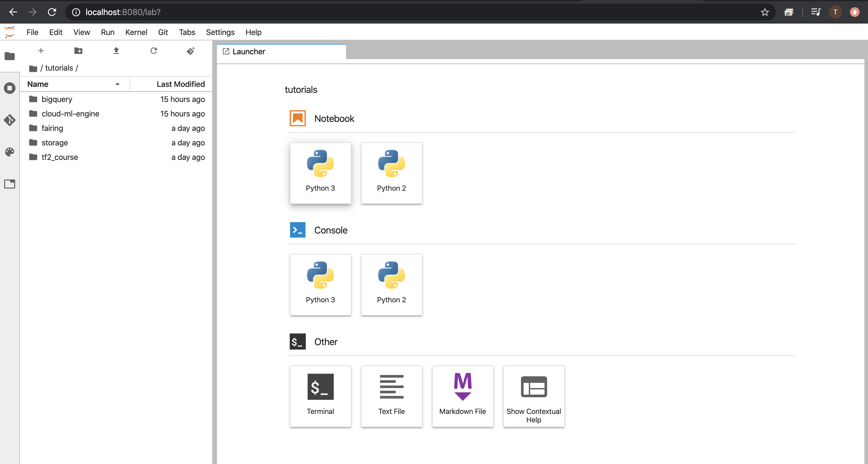Viewport: 868px width, 464px height.
Task: Select the bigquery folder
Action: (116, 99)
